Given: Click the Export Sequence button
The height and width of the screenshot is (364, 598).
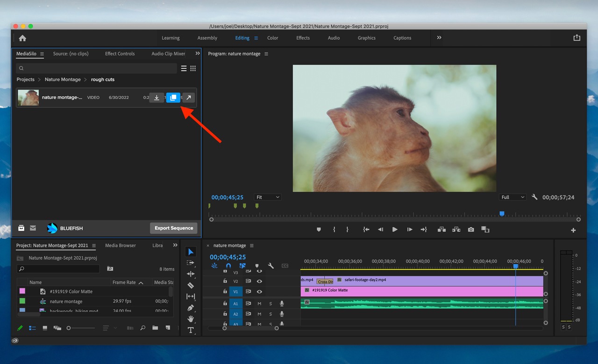Looking at the screenshot, I should 174,228.
